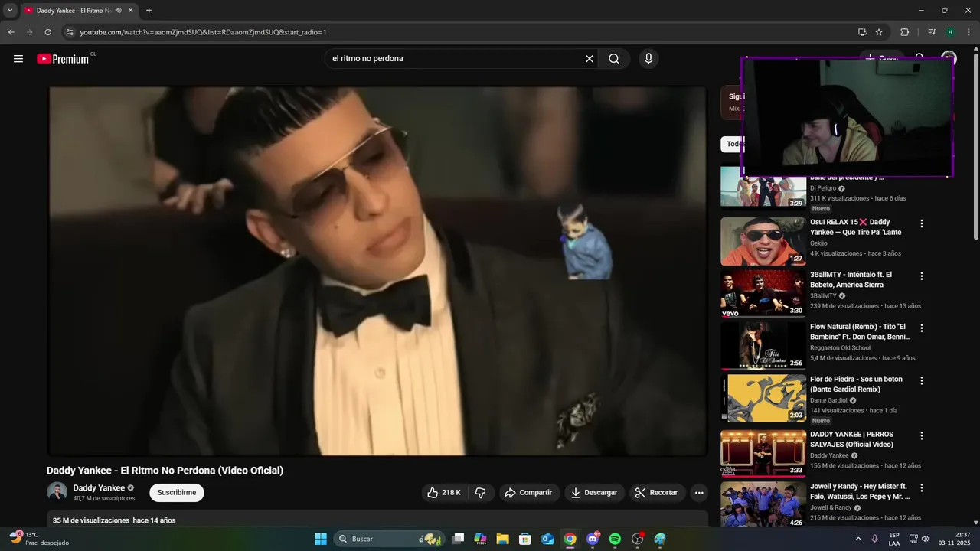Open options menu for Hey Mister video

pos(922,487)
